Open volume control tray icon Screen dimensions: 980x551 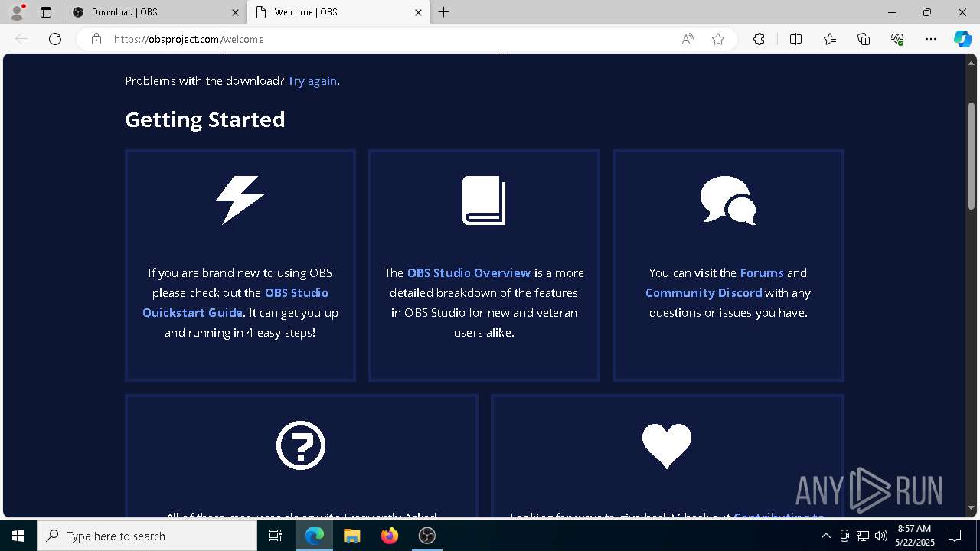pyautogui.click(x=880, y=536)
